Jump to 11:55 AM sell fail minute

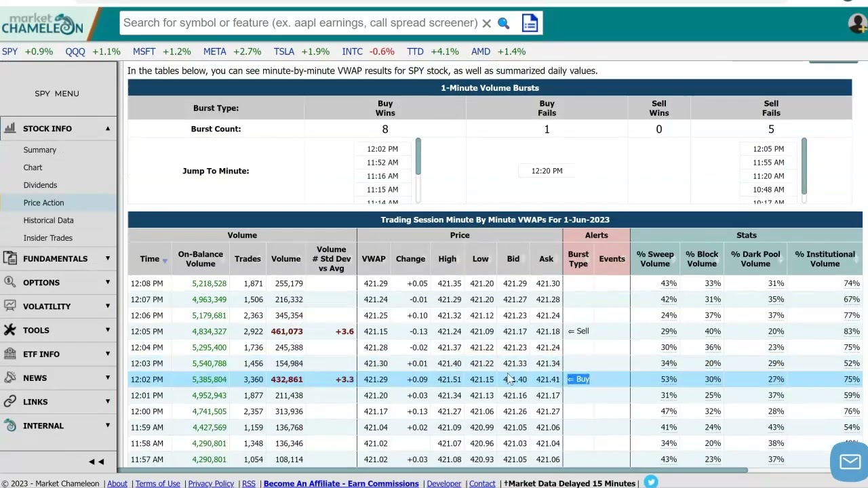(768, 163)
